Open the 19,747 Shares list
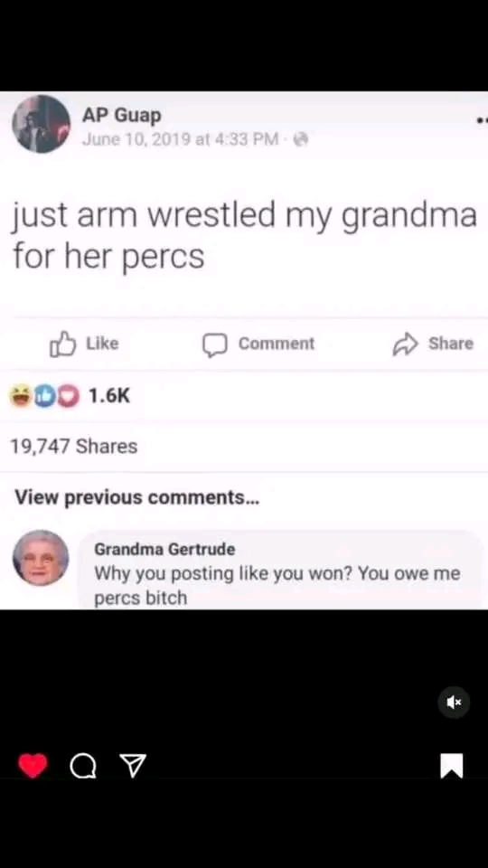Screen dimensions: 488x868 [74, 446]
